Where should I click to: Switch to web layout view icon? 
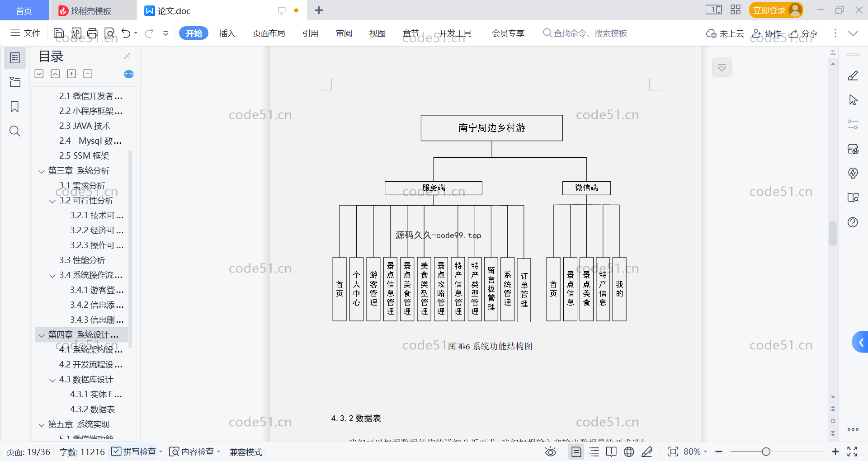point(629,452)
